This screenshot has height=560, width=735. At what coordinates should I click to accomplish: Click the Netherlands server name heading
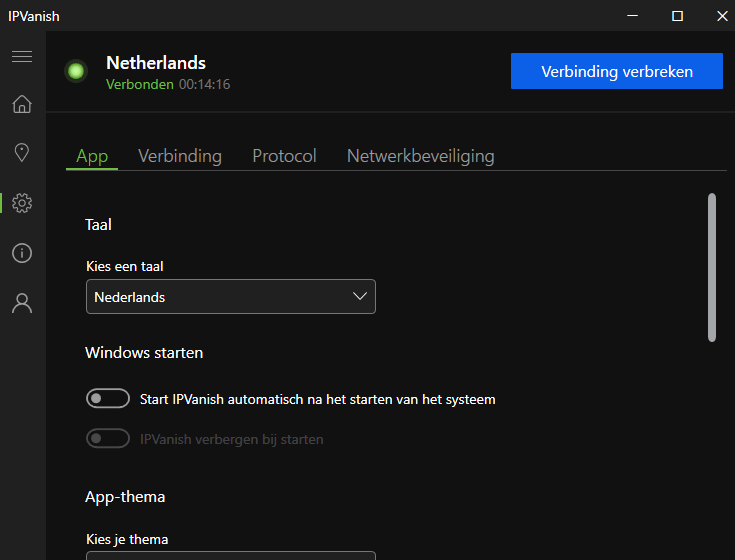(156, 63)
